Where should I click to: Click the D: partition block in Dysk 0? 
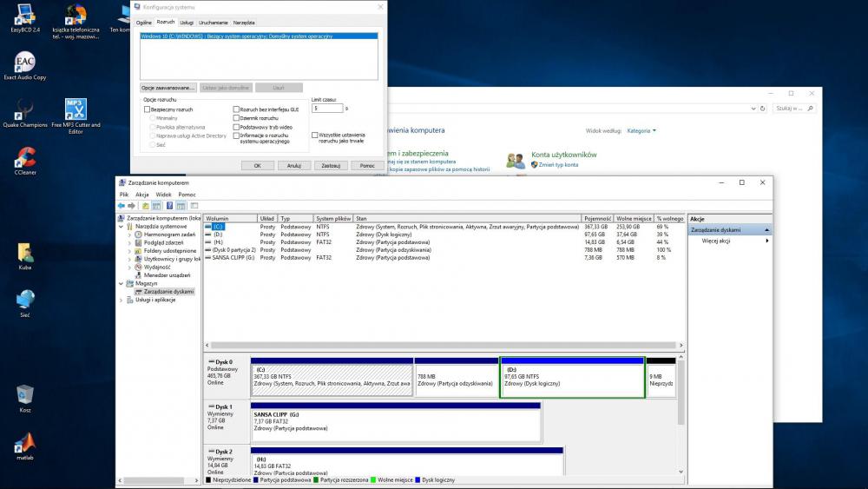pos(572,378)
